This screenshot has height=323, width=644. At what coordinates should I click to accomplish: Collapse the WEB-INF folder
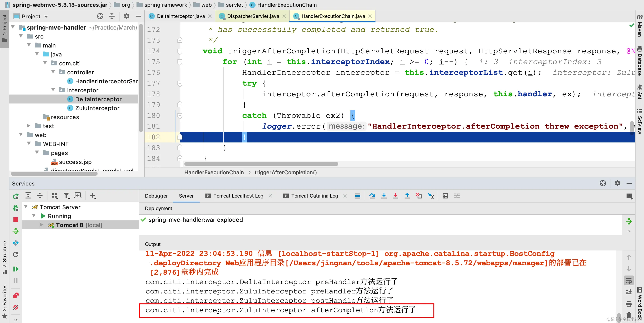(29, 144)
